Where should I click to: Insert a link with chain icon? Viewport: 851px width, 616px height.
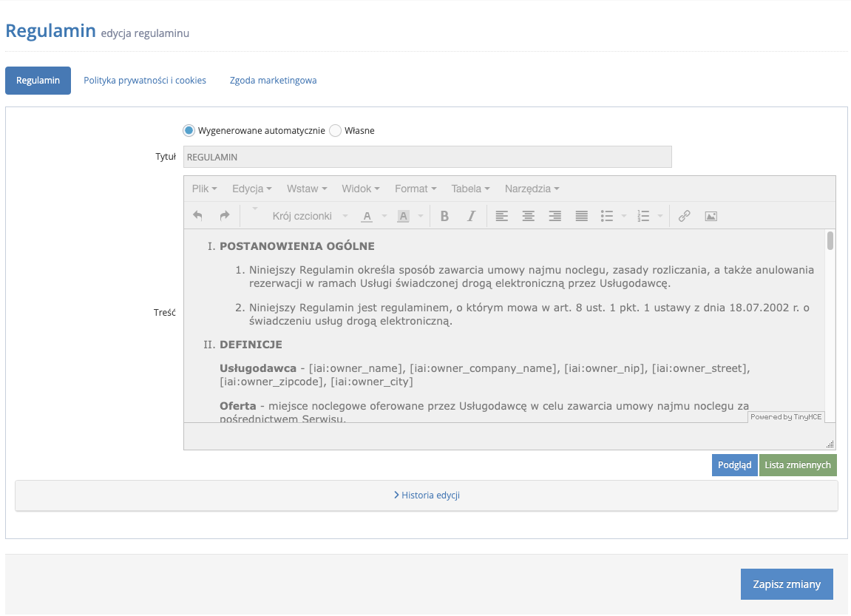(685, 216)
